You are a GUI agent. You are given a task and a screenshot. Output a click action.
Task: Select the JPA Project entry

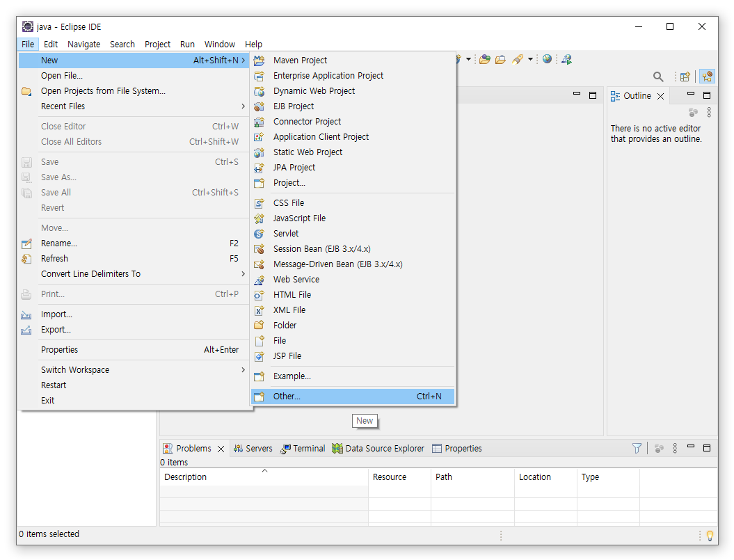(353, 168)
